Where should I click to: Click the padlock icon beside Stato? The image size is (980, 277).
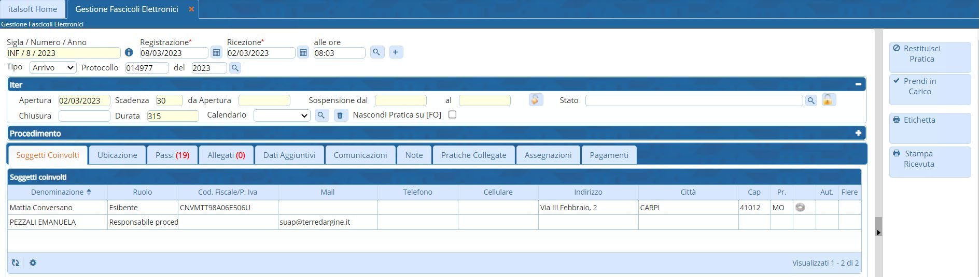828,100
